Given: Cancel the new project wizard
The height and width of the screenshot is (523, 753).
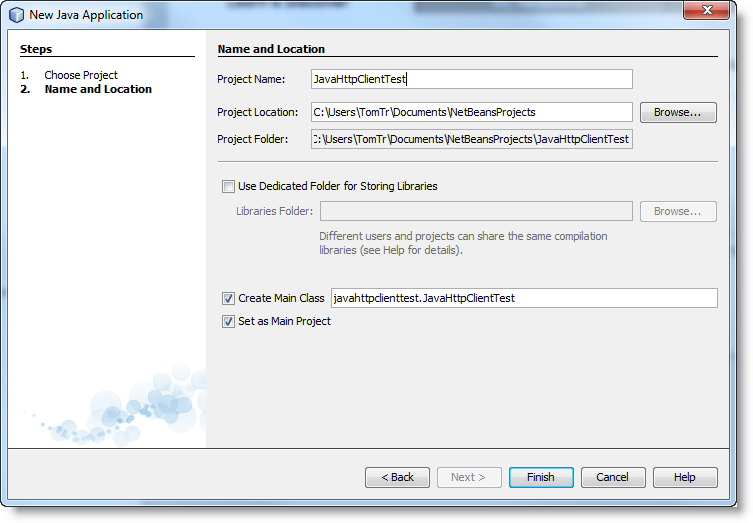Looking at the screenshot, I should click(x=613, y=477).
